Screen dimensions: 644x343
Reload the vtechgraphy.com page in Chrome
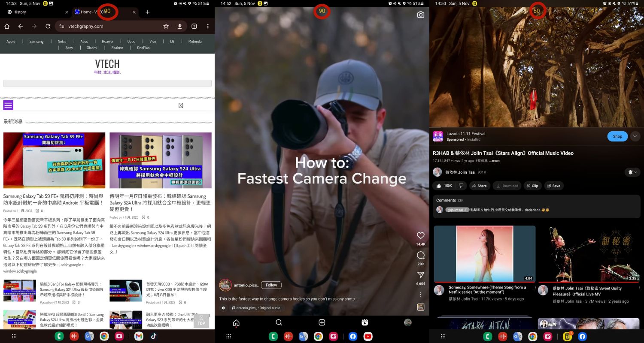(48, 26)
